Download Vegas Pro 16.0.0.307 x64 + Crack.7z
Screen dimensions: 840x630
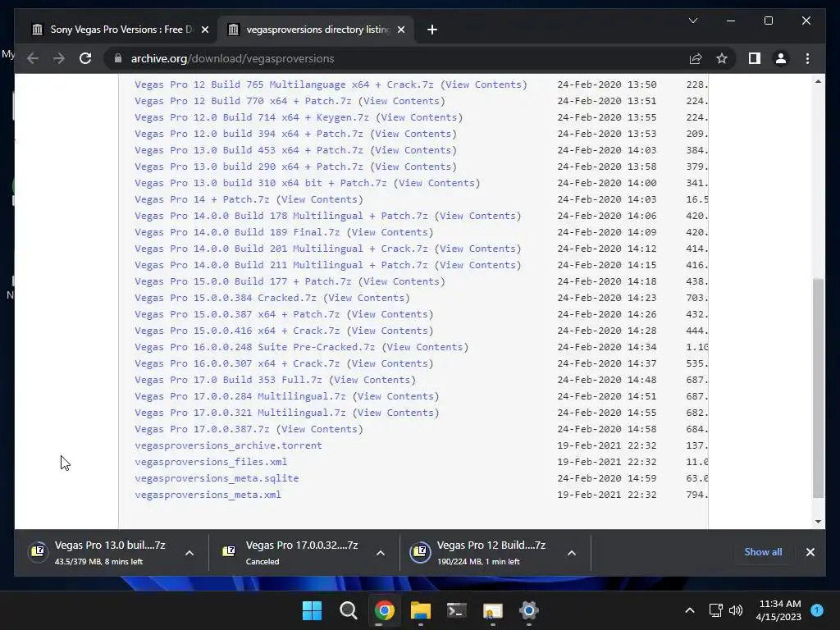(237, 363)
